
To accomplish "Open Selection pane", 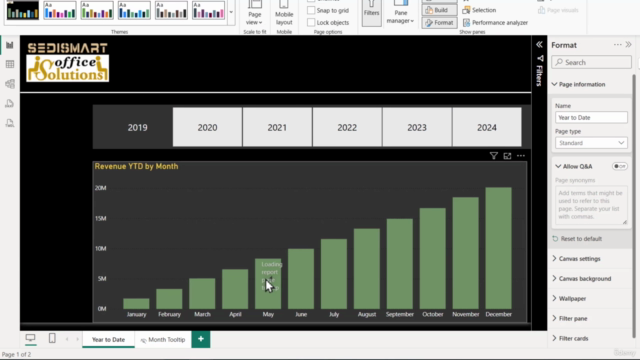I will pyautogui.click(x=479, y=10).
